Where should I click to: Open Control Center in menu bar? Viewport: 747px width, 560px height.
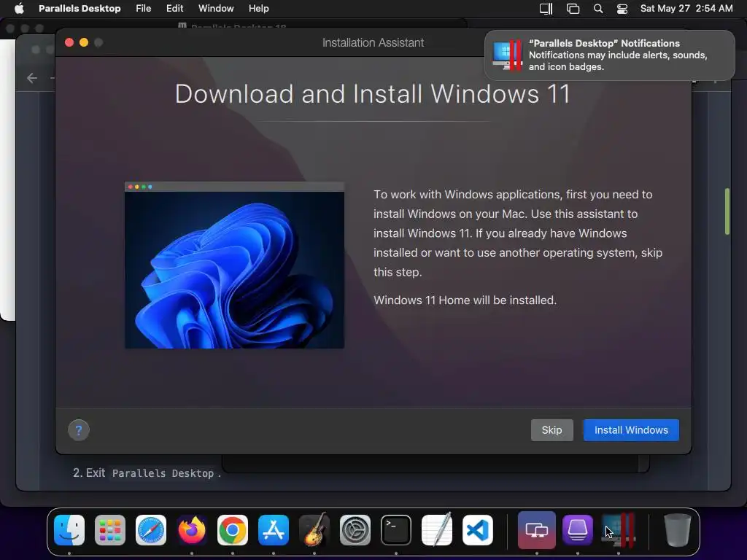click(622, 9)
